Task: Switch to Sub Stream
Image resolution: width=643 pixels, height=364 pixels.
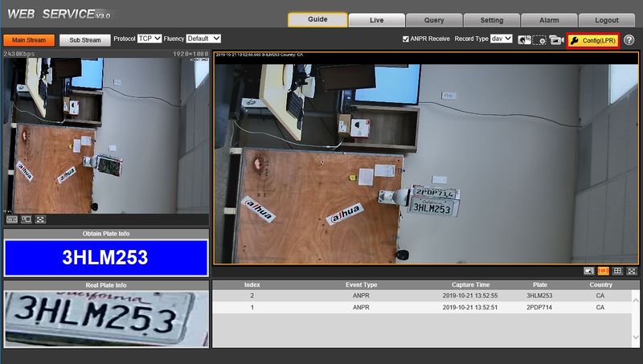Action: [x=85, y=40]
